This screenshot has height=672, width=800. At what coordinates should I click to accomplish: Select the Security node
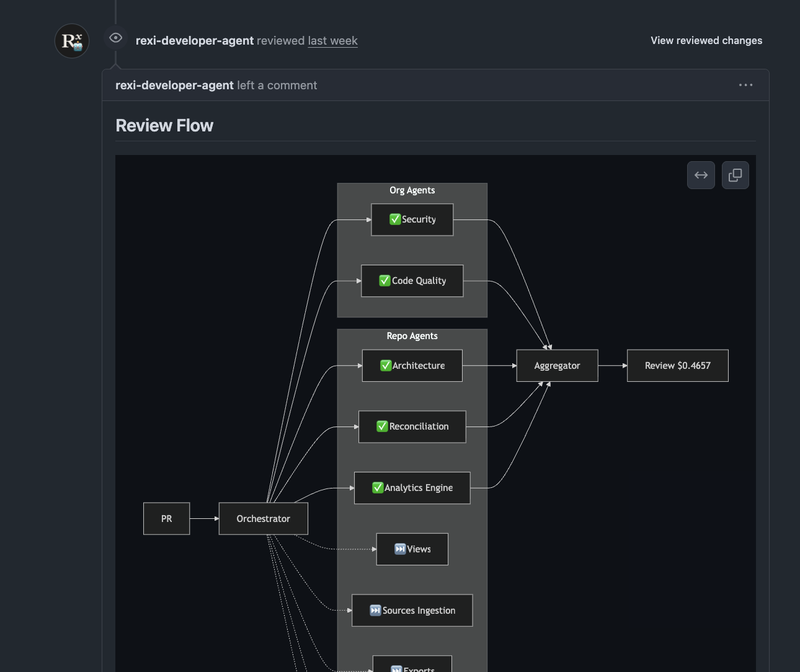(412, 219)
